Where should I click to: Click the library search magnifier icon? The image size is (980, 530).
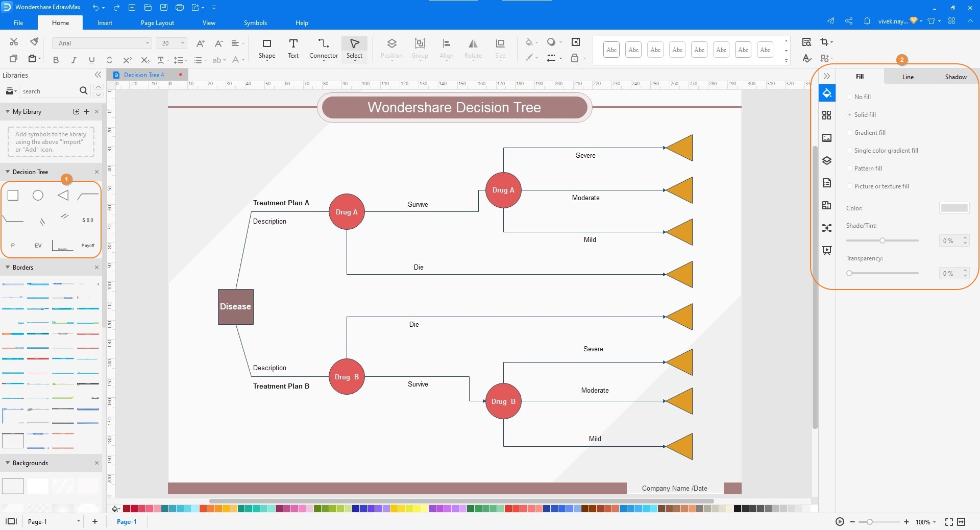point(84,91)
